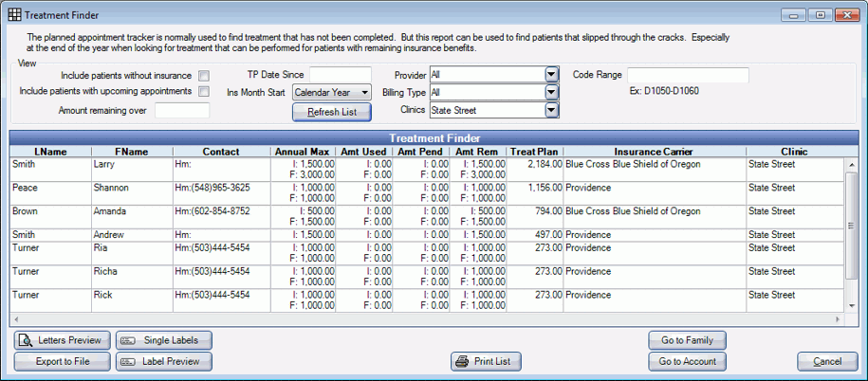Select the Andrew first name cell
The image size is (868, 381).
point(132,235)
